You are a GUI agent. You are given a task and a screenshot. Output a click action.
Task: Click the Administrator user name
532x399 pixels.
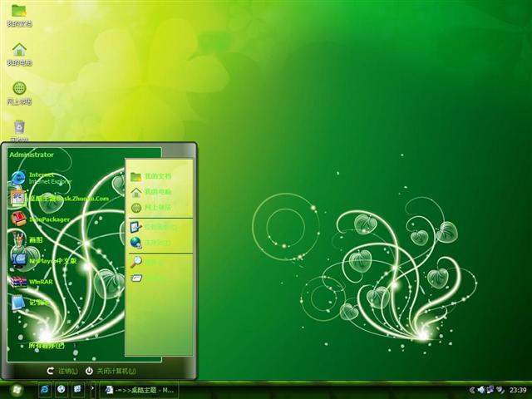(x=32, y=155)
